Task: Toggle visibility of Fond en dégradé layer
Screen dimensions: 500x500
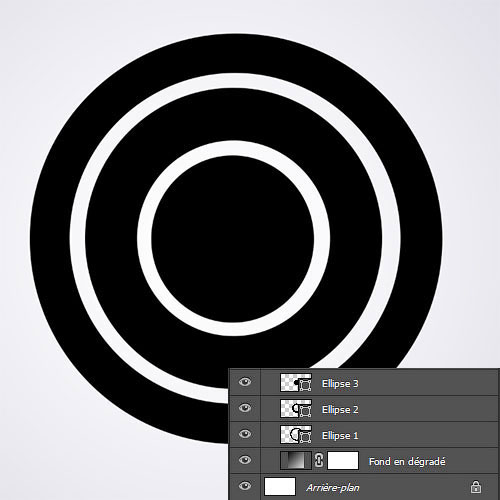Action: click(245, 460)
